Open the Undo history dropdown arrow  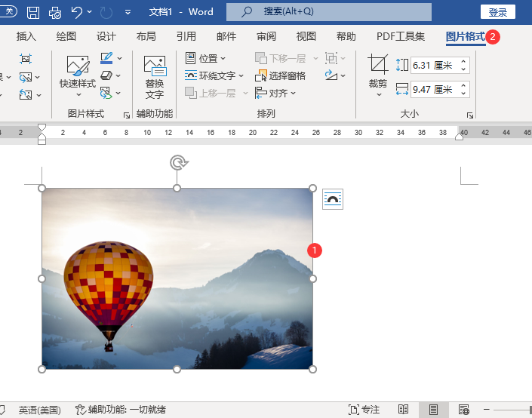90,12
